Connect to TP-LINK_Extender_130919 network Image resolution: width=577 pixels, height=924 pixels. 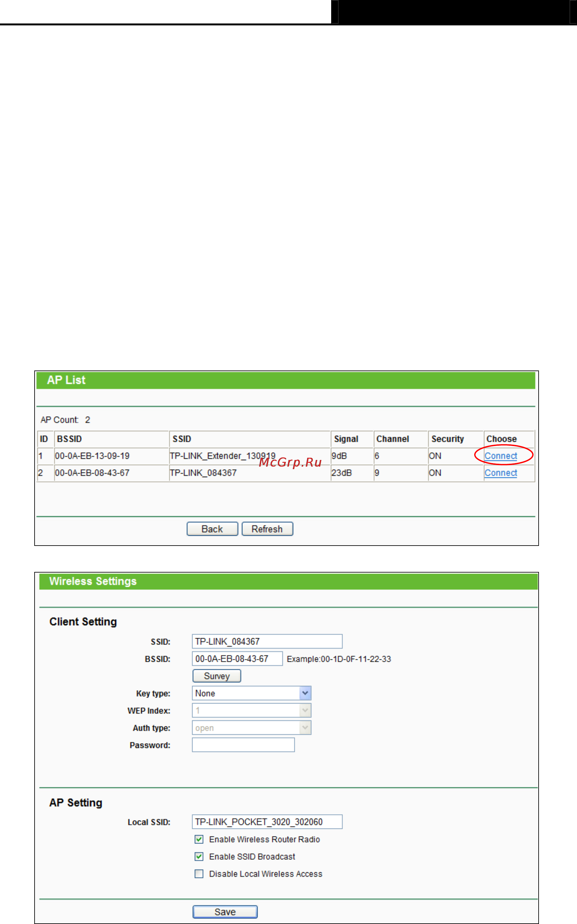pyautogui.click(x=501, y=456)
